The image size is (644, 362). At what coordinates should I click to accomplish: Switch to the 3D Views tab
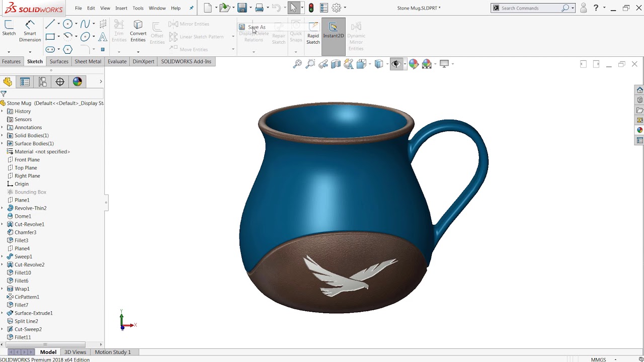(75, 352)
